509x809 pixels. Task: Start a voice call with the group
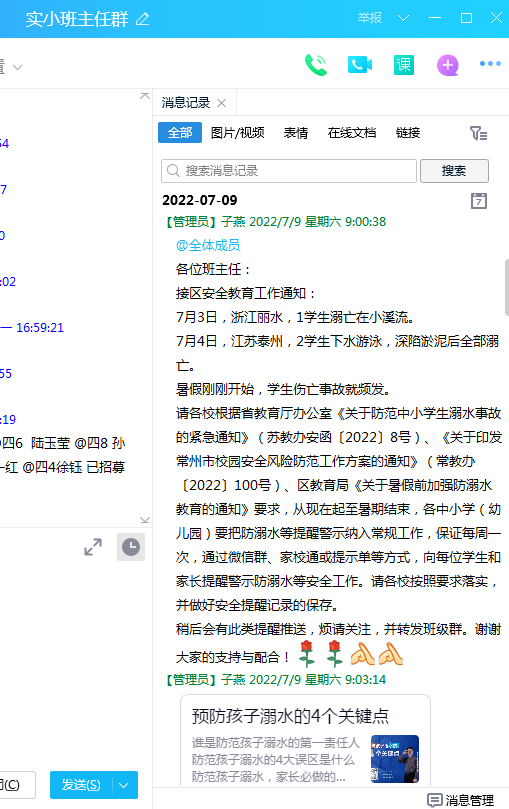[x=316, y=65]
